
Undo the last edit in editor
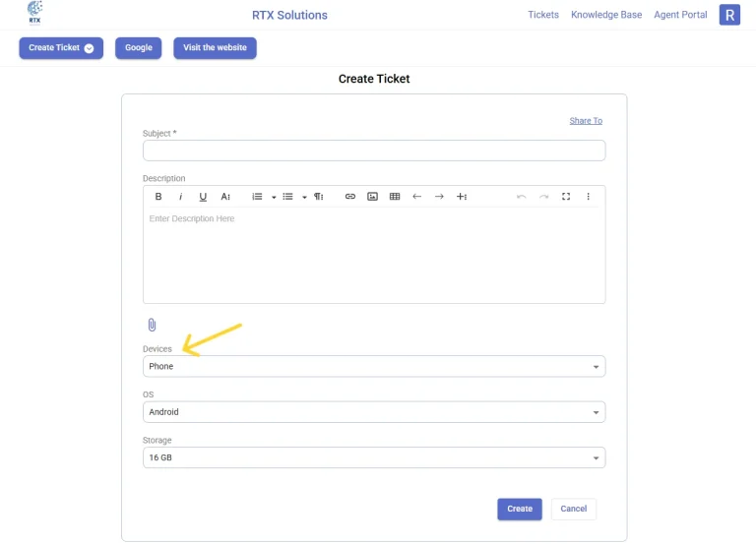(x=521, y=197)
